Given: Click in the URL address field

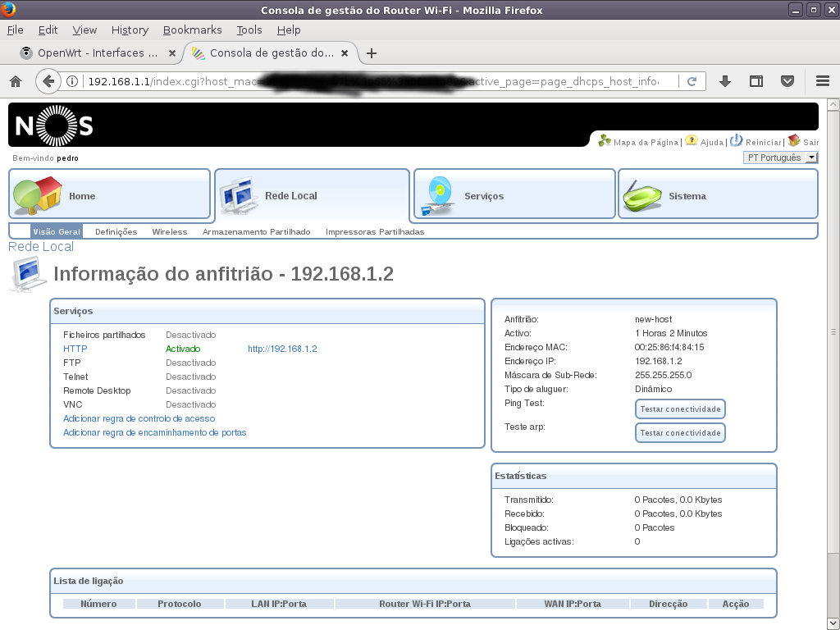Looking at the screenshot, I should [375, 81].
